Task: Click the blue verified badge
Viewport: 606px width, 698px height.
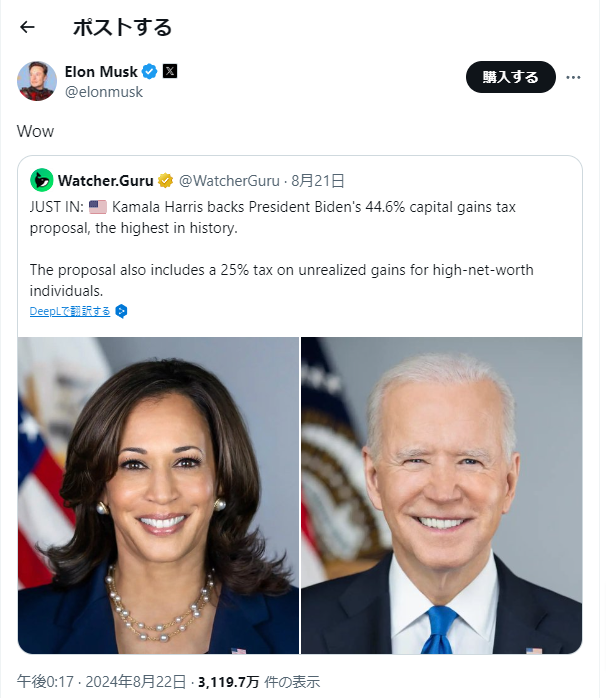Action: click(150, 72)
